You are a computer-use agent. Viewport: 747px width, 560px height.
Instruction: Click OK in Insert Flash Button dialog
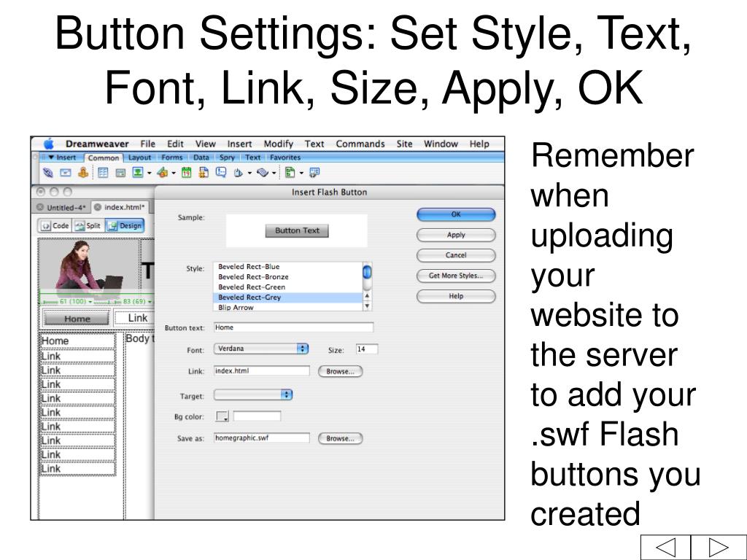tap(456, 214)
